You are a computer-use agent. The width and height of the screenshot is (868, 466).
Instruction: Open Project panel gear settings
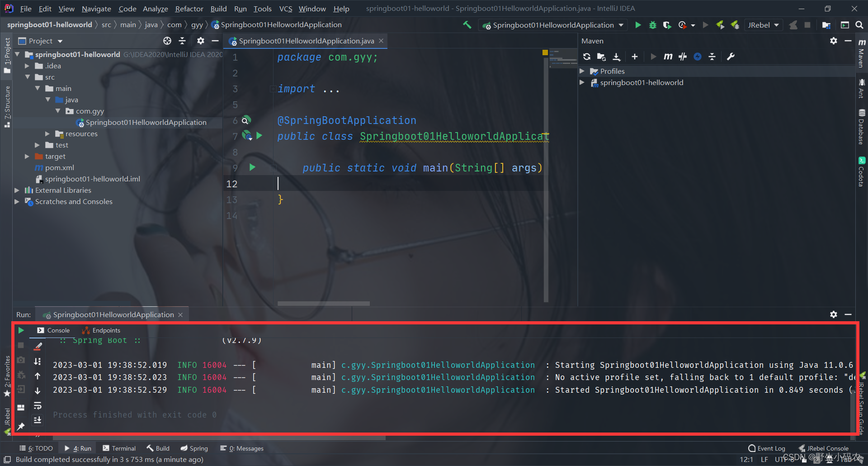click(x=201, y=41)
